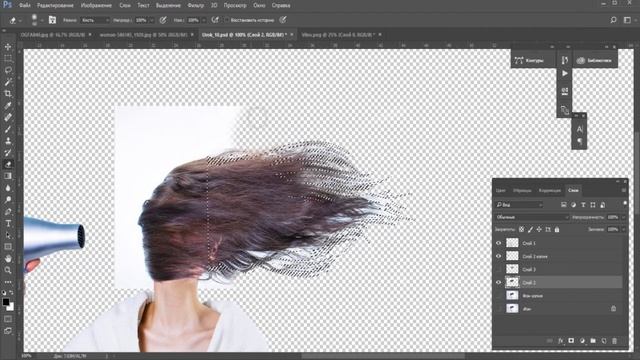Image resolution: width=640 pixels, height=360 pixels.
Task: Select the Dodge tool
Action: tap(8, 200)
